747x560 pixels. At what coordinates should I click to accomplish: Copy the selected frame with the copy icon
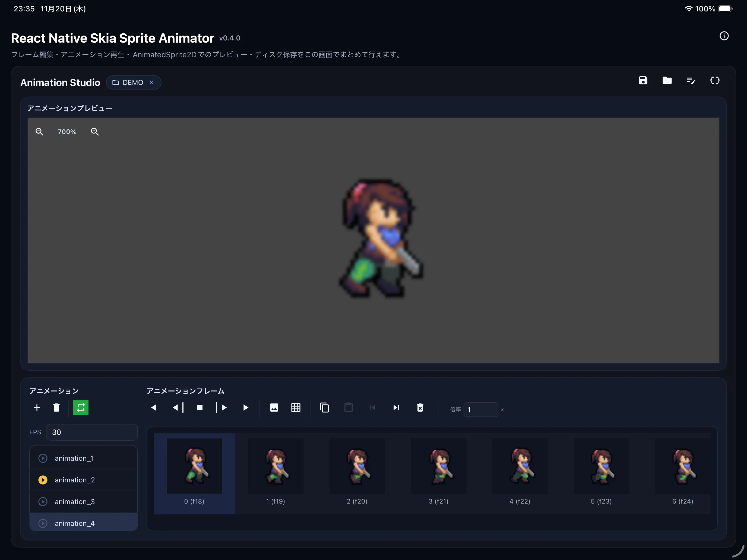tap(324, 408)
